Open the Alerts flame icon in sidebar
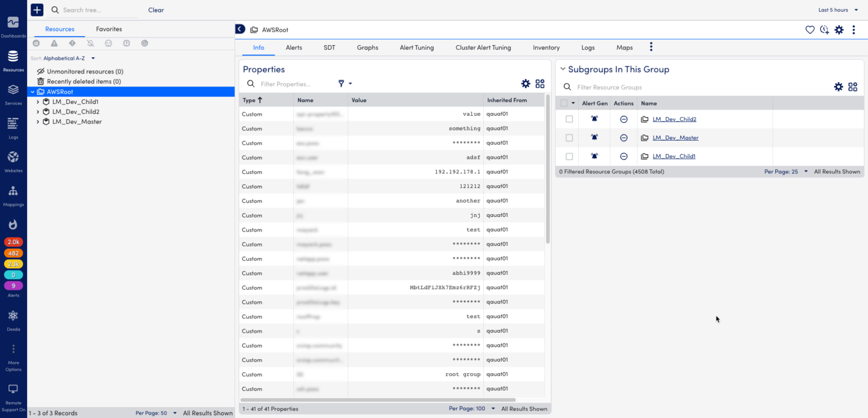 [x=14, y=224]
